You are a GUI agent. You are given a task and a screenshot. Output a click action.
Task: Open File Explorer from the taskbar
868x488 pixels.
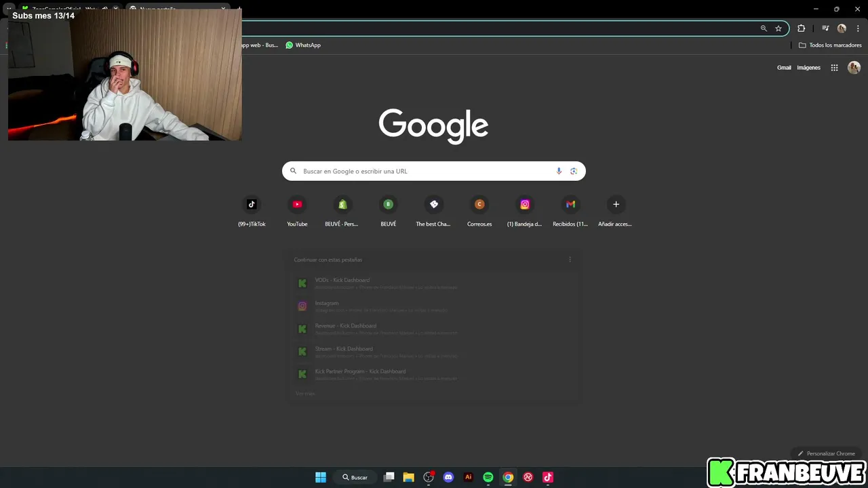(408, 477)
